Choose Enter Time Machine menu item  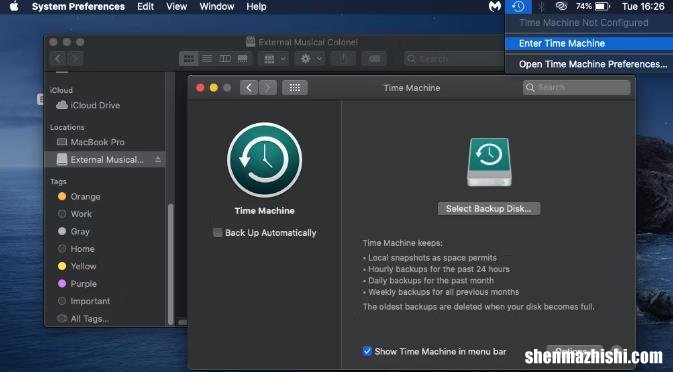point(589,43)
